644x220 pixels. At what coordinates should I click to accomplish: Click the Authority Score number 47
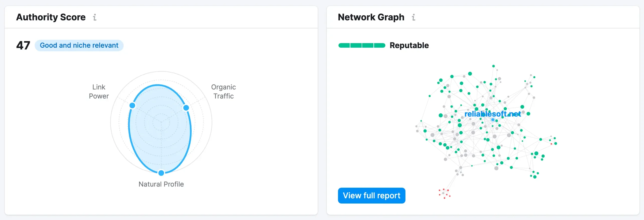[x=23, y=45]
